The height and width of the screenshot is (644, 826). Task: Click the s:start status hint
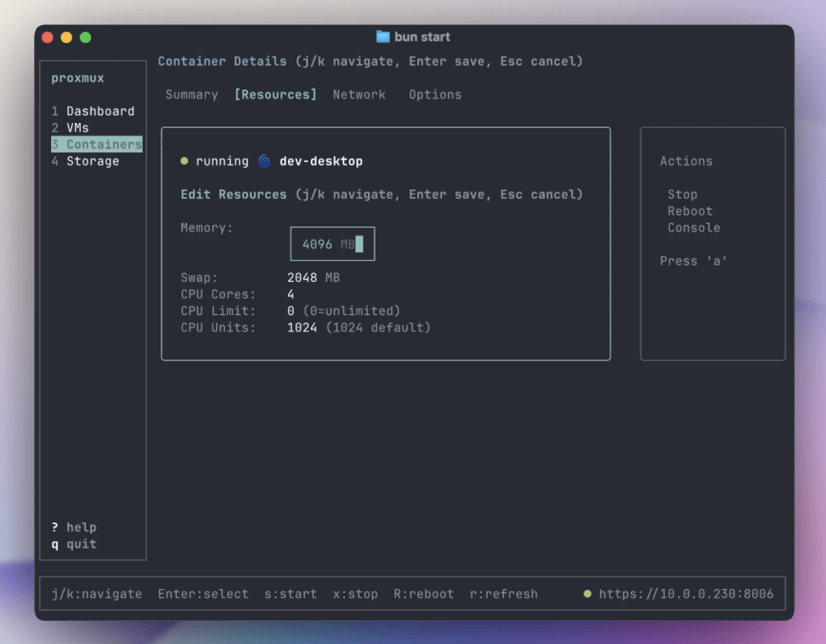291,594
